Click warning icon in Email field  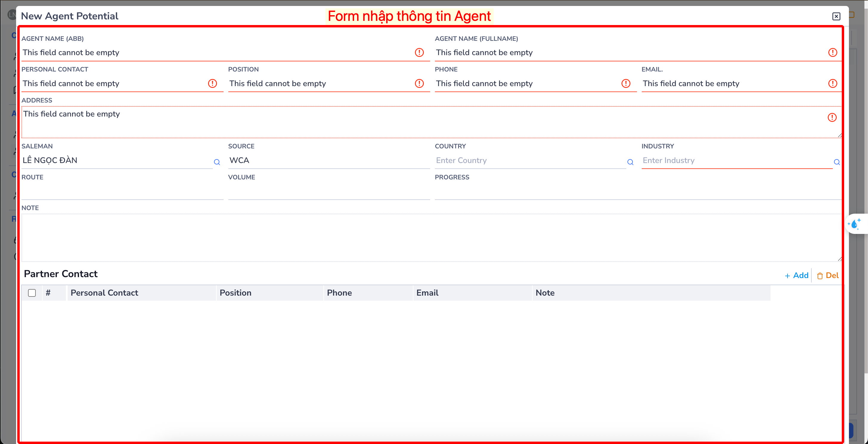tap(832, 83)
